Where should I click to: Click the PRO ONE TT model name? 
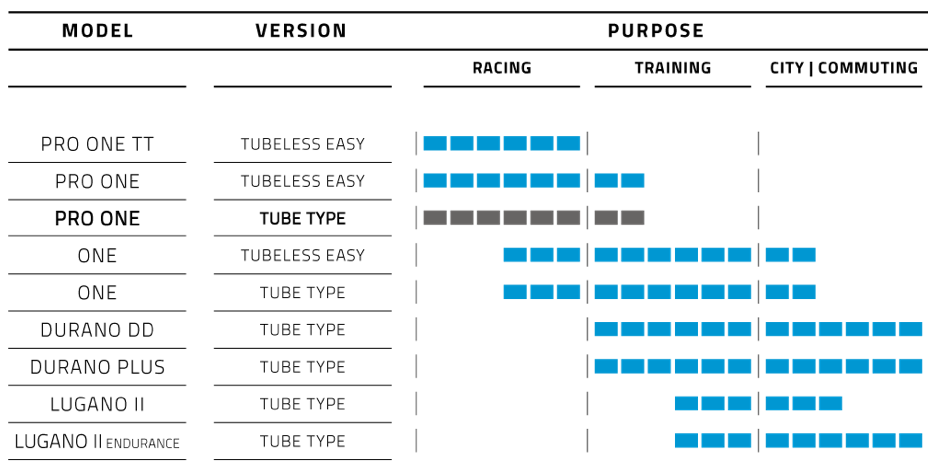pos(97,144)
